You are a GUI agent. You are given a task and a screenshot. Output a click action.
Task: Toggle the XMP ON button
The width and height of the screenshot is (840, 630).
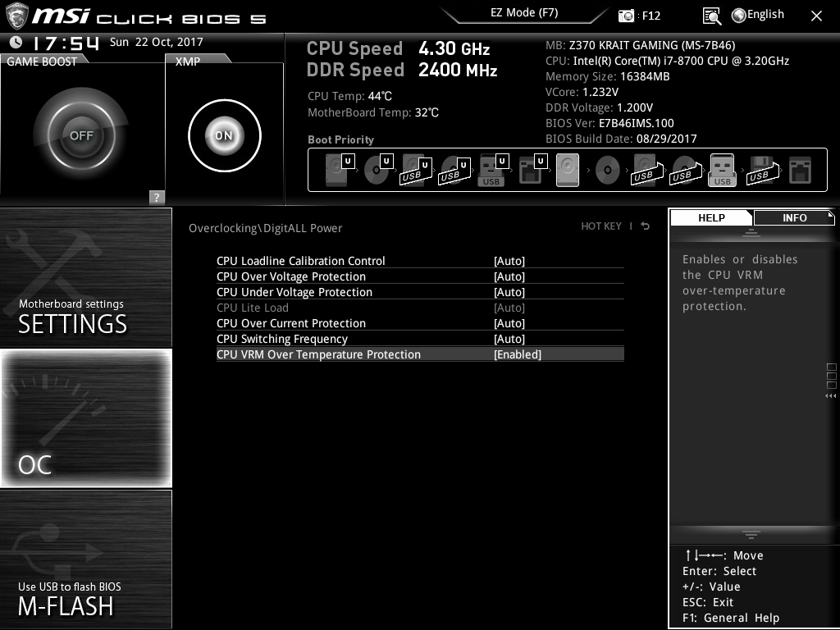[x=225, y=135]
